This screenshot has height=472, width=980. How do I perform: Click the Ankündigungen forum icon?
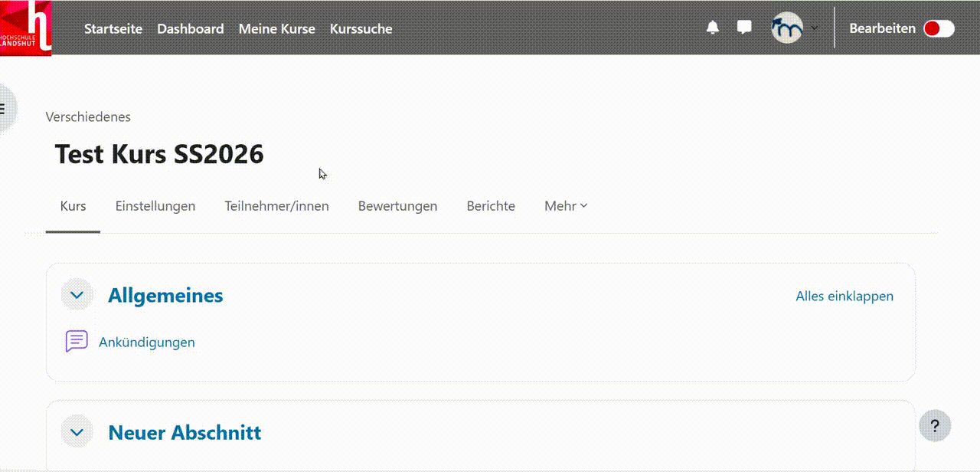[x=76, y=342]
